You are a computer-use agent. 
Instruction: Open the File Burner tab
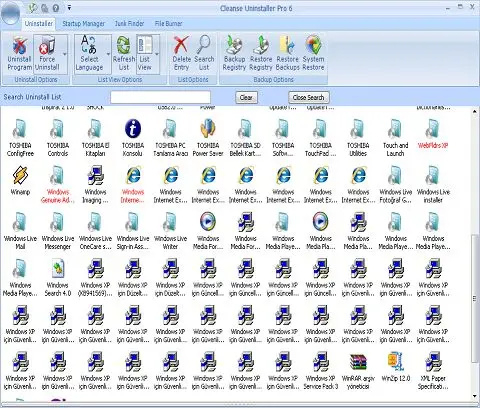[168, 24]
